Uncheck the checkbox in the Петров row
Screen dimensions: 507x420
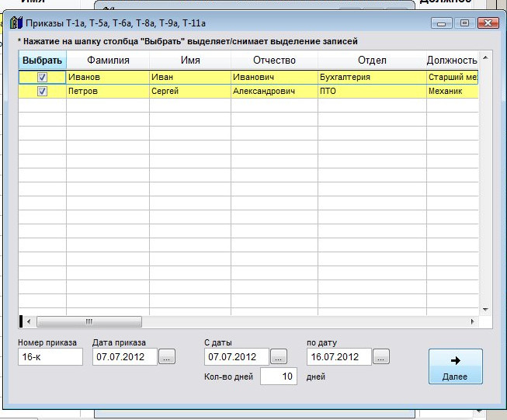(43, 91)
